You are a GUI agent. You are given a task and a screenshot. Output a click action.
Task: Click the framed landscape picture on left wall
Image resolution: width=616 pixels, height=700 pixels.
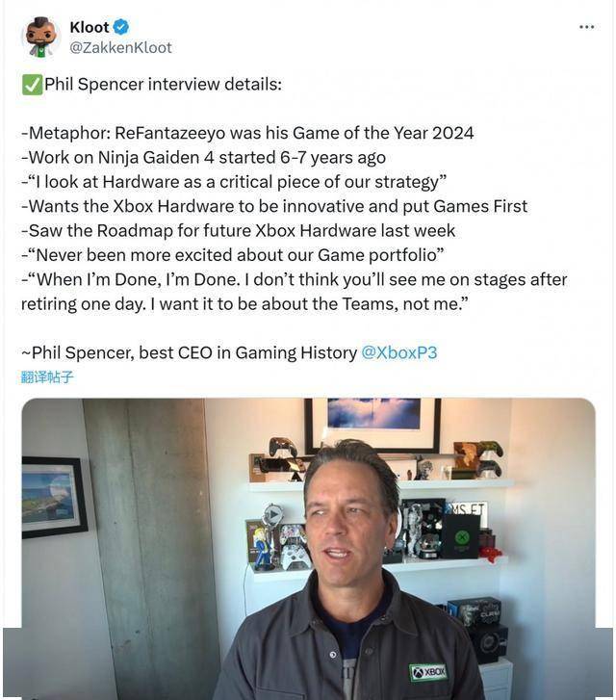(x=53, y=498)
